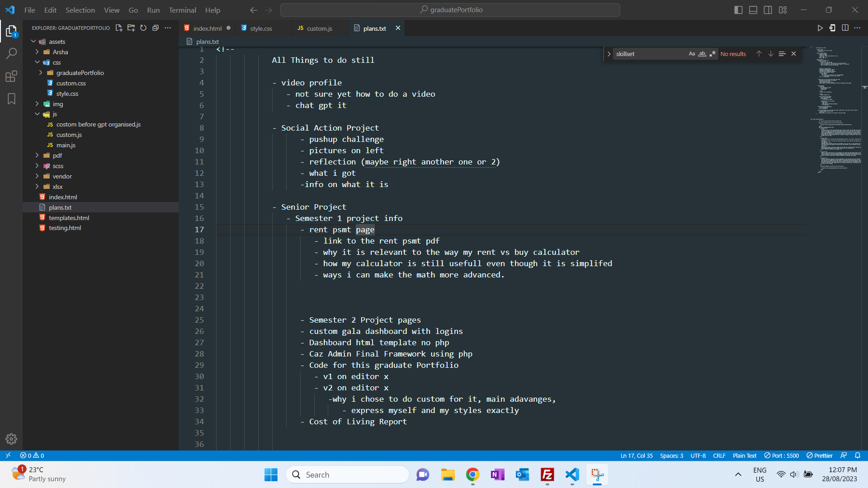Open the Manage gear settings menu
The image size is (868, 488).
pos(11,438)
